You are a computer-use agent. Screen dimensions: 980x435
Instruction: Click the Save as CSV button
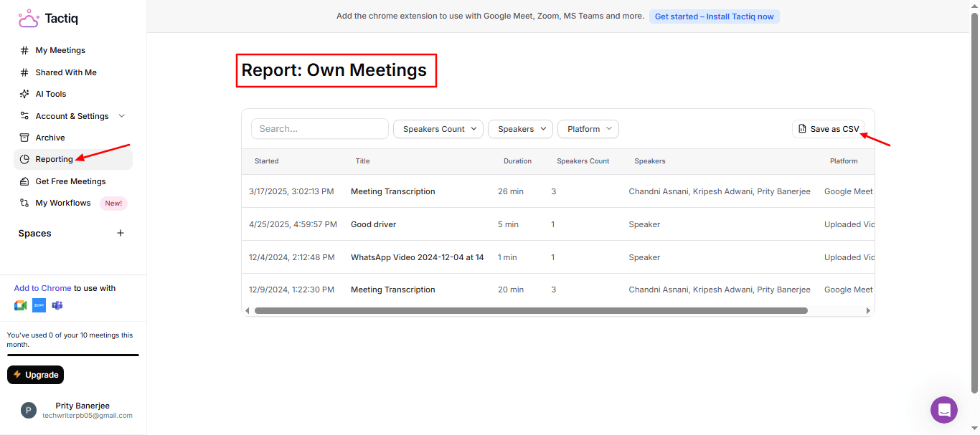828,129
